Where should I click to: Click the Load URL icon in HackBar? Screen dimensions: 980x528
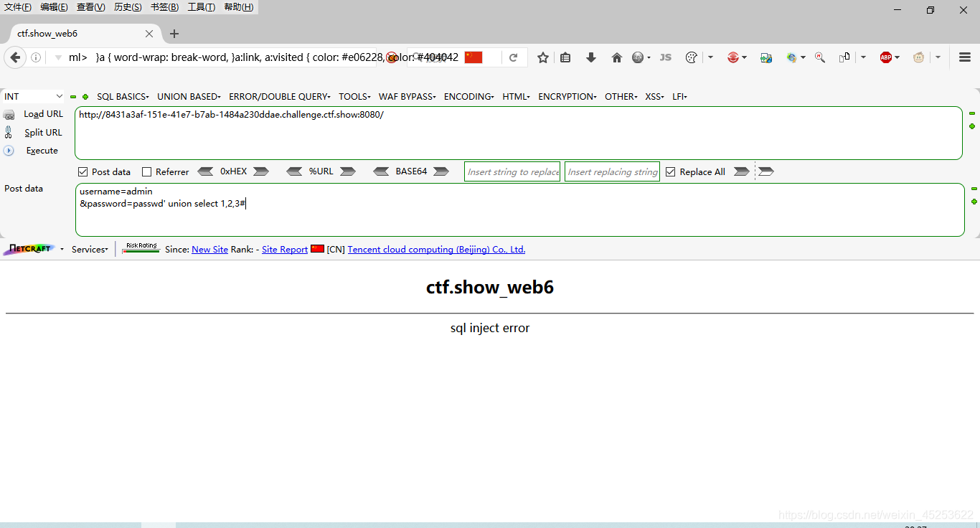point(10,113)
